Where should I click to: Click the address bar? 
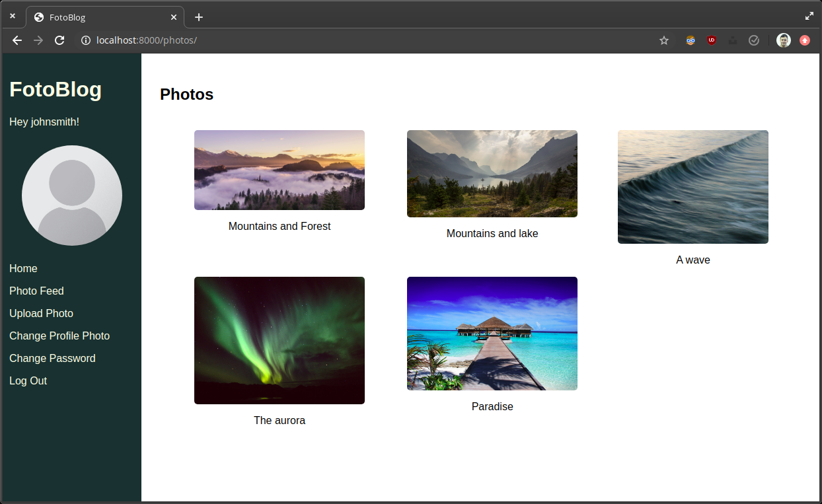point(264,40)
